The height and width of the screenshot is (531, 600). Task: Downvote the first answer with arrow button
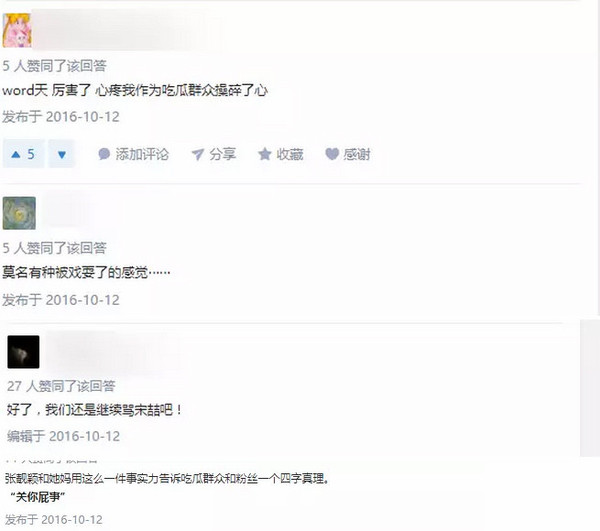pos(62,154)
